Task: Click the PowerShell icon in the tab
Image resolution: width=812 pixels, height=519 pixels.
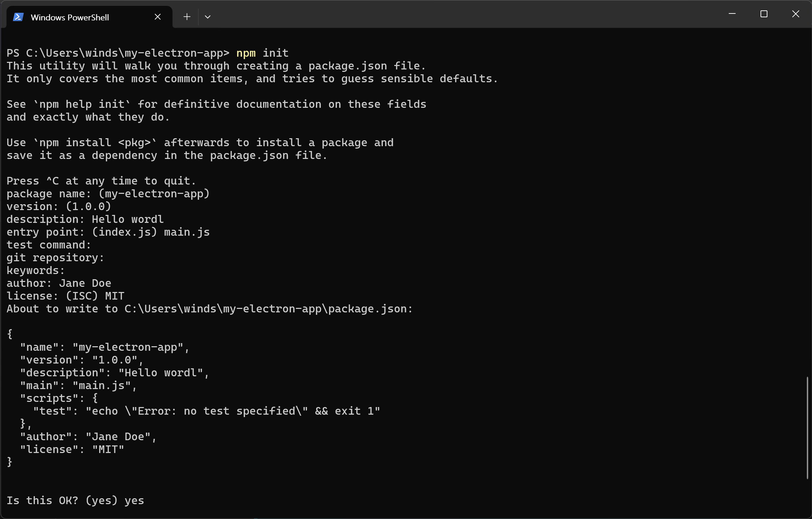Action: click(x=18, y=17)
